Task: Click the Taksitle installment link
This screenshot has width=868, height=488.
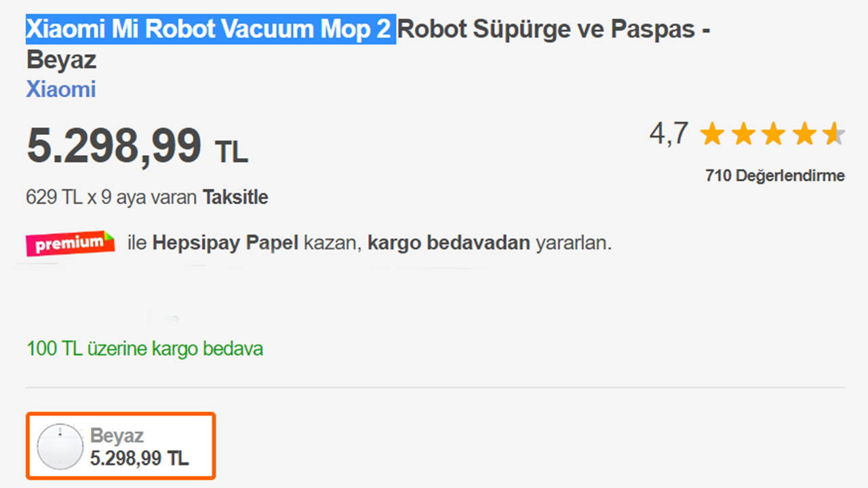Action: pyautogui.click(x=235, y=198)
